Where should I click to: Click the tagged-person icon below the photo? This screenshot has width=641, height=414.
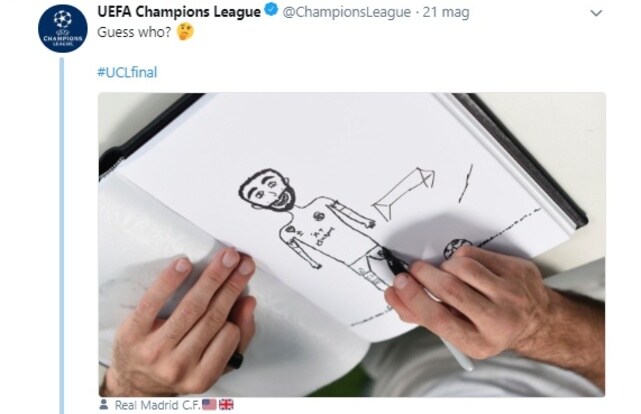(x=104, y=405)
